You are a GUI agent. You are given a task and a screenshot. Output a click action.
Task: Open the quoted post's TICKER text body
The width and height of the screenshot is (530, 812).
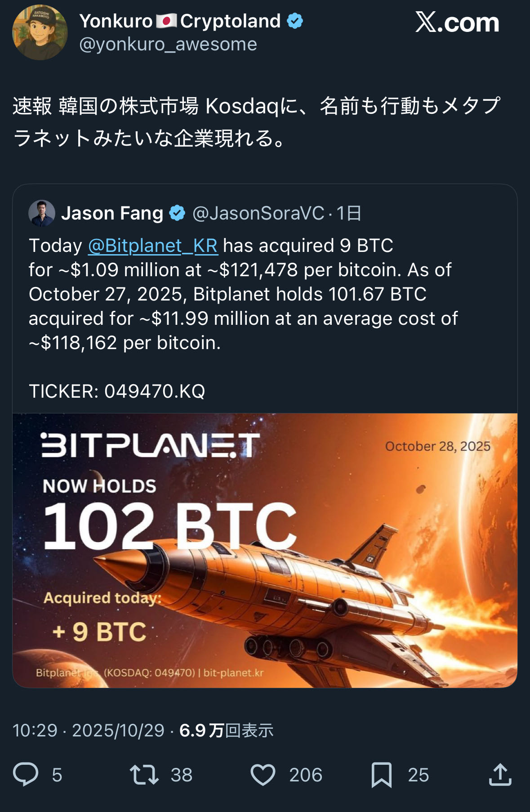click(117, 391)
